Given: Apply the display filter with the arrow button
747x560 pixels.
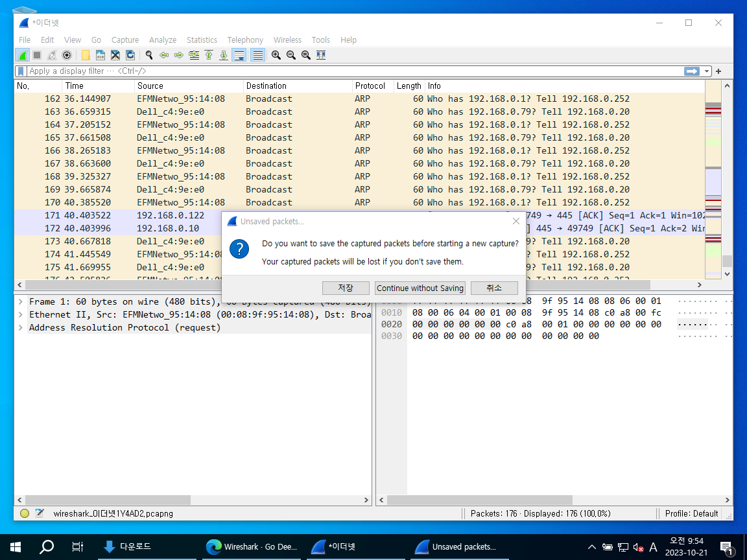Looking at the screenshot, I should click(x=692, y=71).
